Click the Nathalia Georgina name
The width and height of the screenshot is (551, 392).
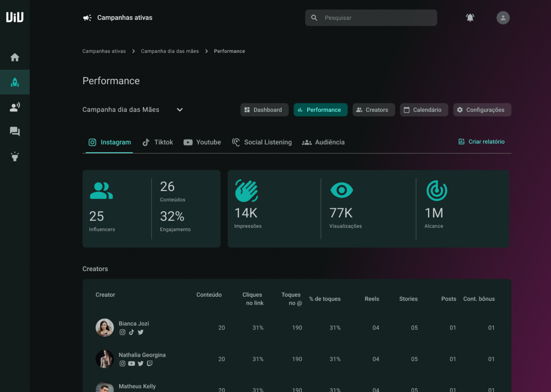142,355
